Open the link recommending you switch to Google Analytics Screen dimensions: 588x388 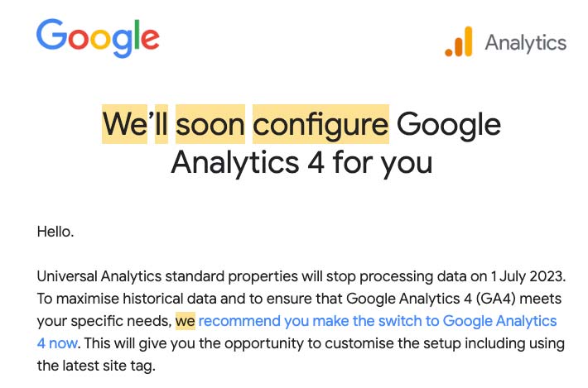coord(378,321)
